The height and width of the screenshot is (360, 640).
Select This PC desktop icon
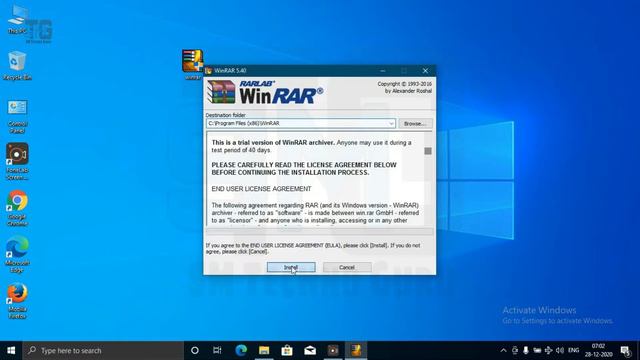coord(17,20)
